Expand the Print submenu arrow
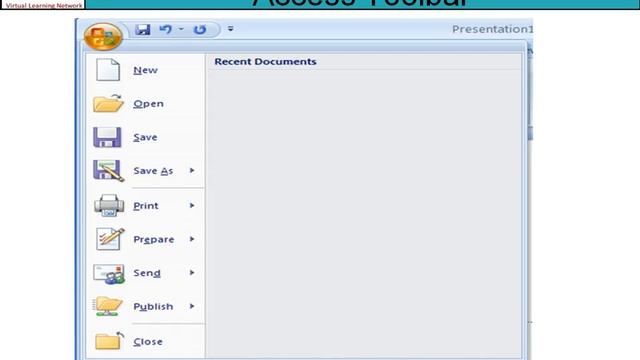 coord(192,205)
